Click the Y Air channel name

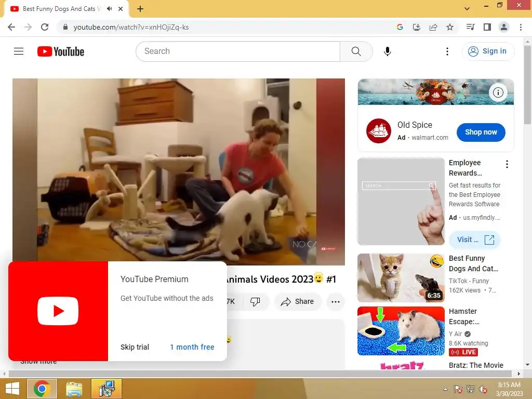[455, 334]
